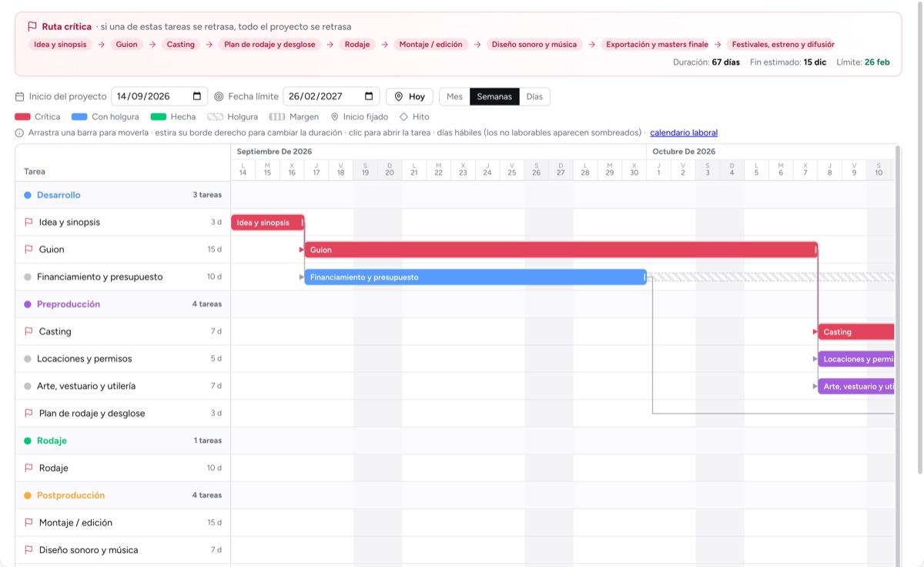Click the calendar icon beside Inicio del proyecto label
924x567 pixels.
pos(20,96)
